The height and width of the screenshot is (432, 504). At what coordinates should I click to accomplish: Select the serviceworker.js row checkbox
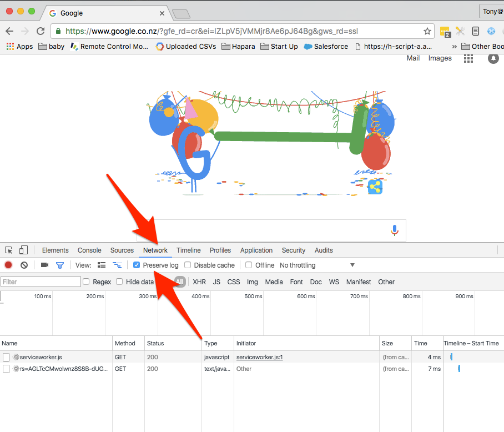[6, 357]
